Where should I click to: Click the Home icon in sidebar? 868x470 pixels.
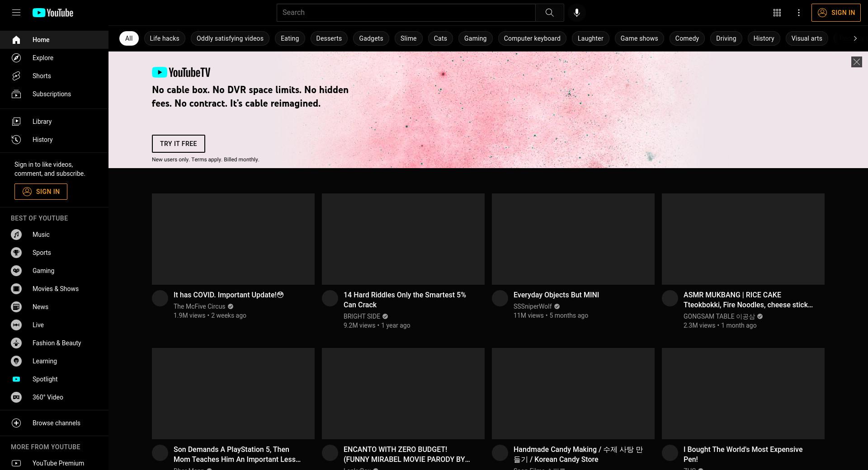[16, 40]
